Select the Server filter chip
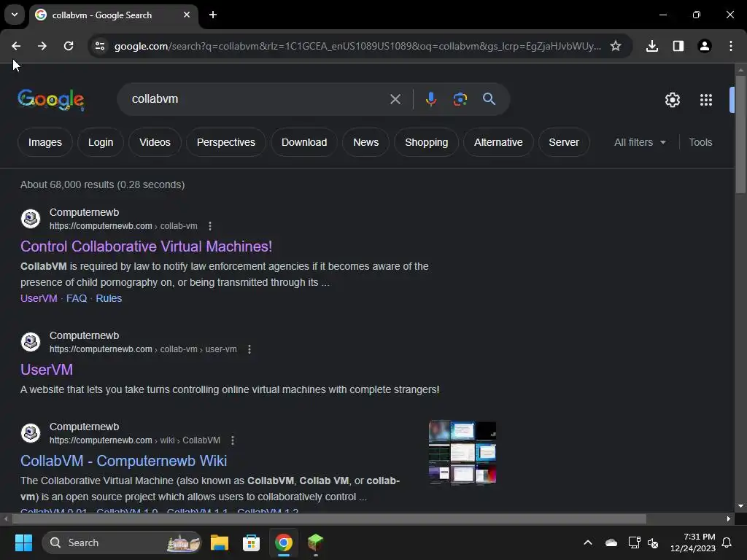Image resolution: width=747 pixels, height=560 pixels. (564, 142)
